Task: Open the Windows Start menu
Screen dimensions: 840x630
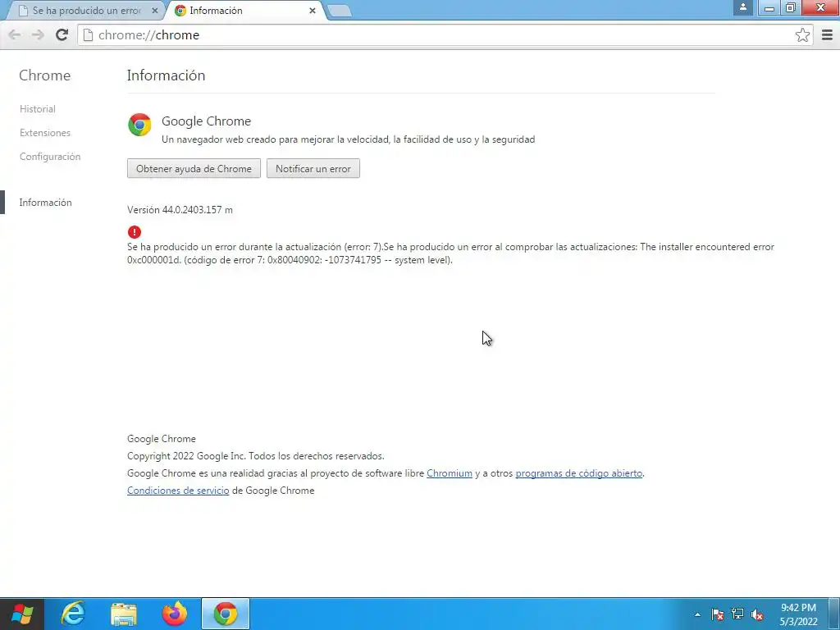Action: pos(22,614)
